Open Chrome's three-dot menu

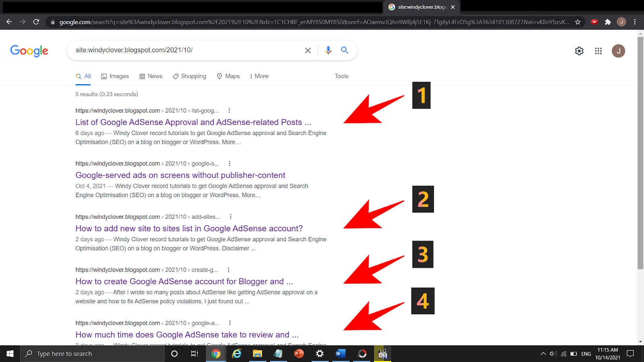[635, 22]
